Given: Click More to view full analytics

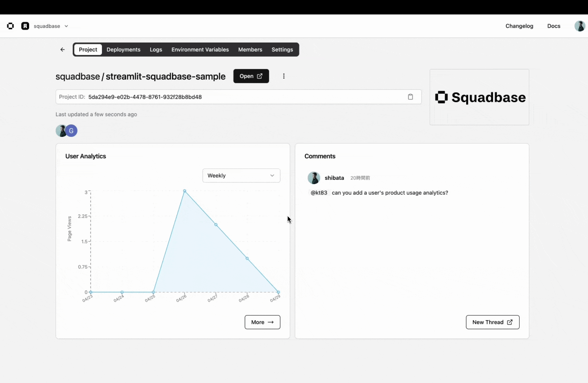Looking at the screenshot, I should click(x=262, y=322).
